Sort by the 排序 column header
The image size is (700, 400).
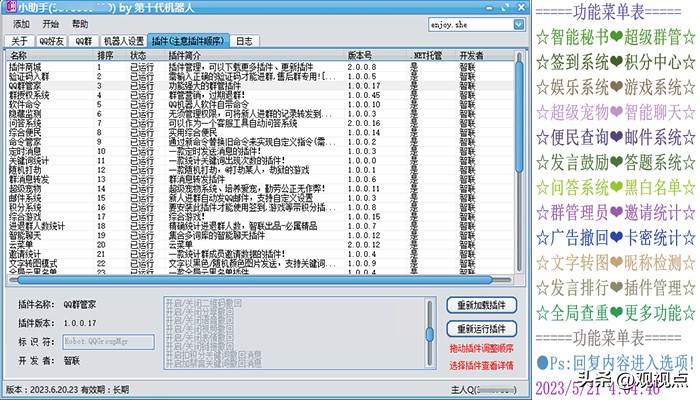(x=111, y=55)
